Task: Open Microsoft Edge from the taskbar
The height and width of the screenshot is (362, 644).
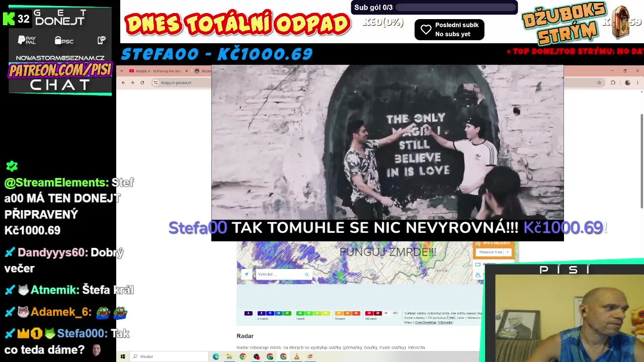Action: coord(216,356)
